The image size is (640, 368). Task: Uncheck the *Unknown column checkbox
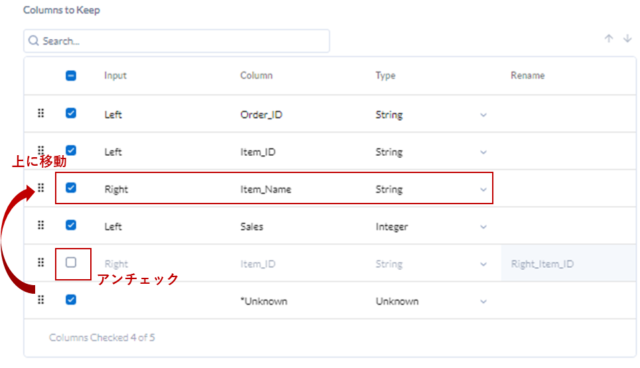coord(71,300)
